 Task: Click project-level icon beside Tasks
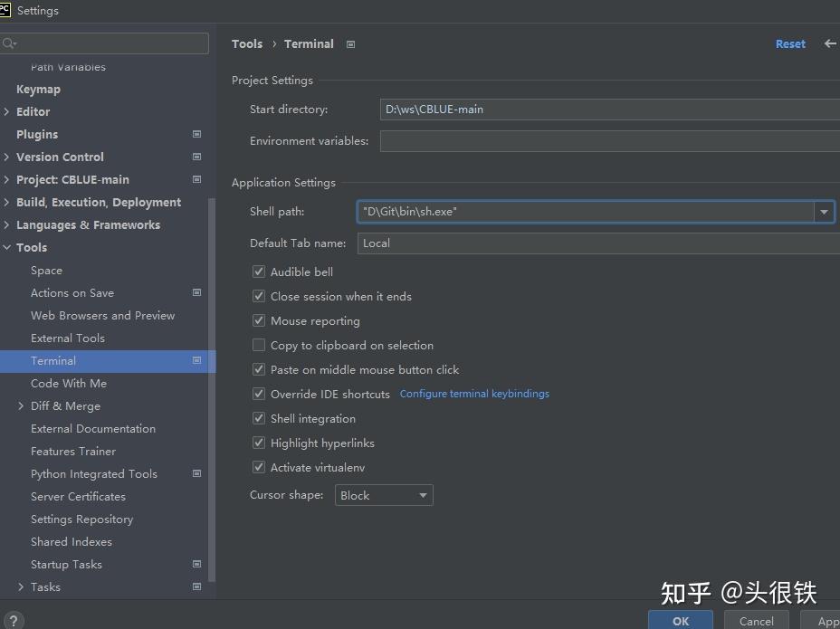tap(196, 586)
